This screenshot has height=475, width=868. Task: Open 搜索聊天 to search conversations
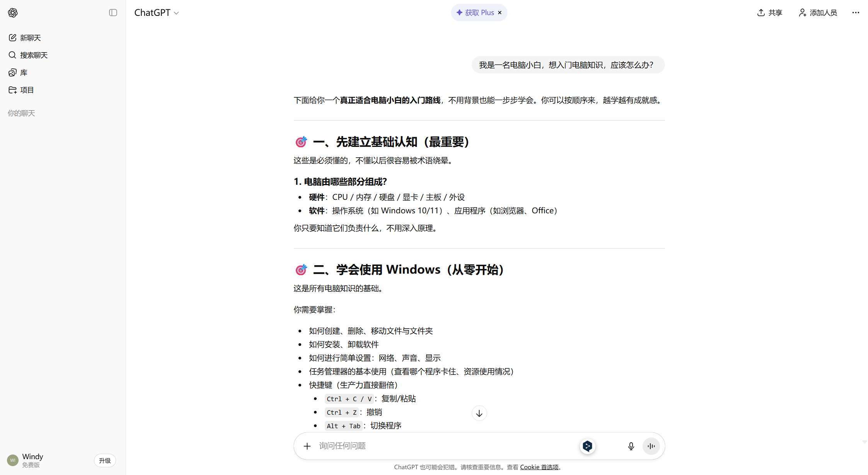(33, 55)
